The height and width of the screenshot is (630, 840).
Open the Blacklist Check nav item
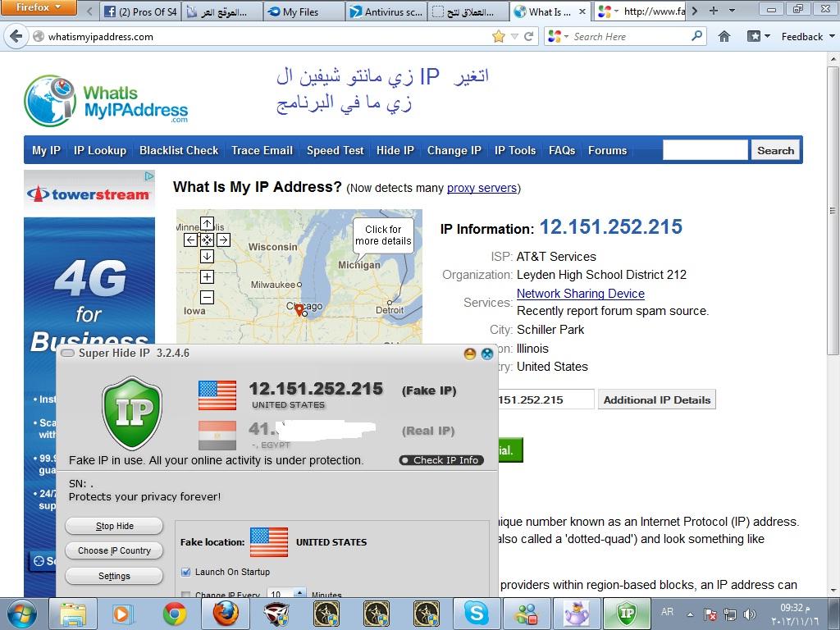click(179, 151)
